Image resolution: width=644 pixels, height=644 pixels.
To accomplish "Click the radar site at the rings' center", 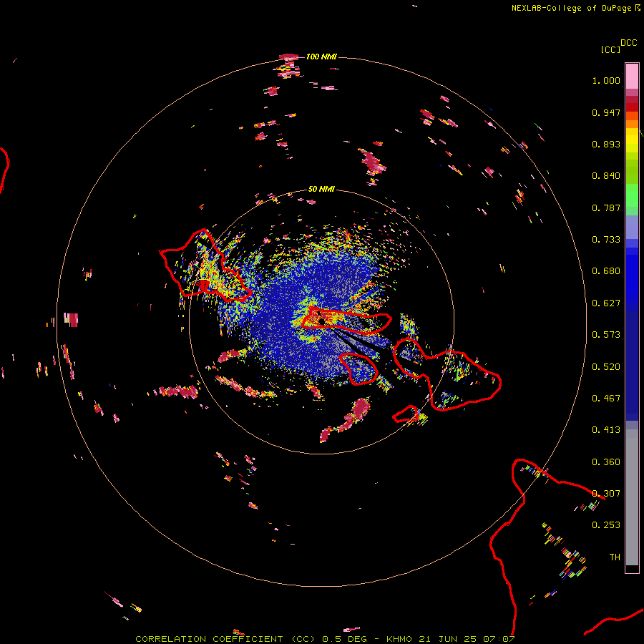I will pyautogui.click(x=321, y=321).
